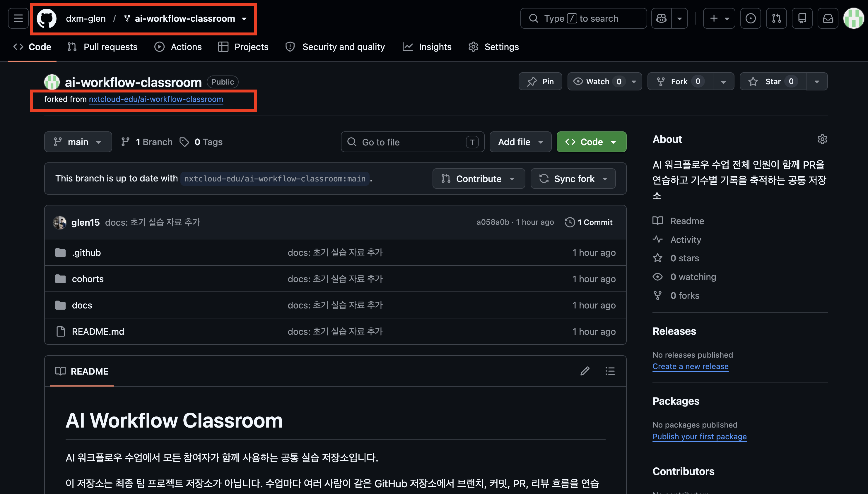
Task: Open the Releases heading link
Action: point(674,331)
